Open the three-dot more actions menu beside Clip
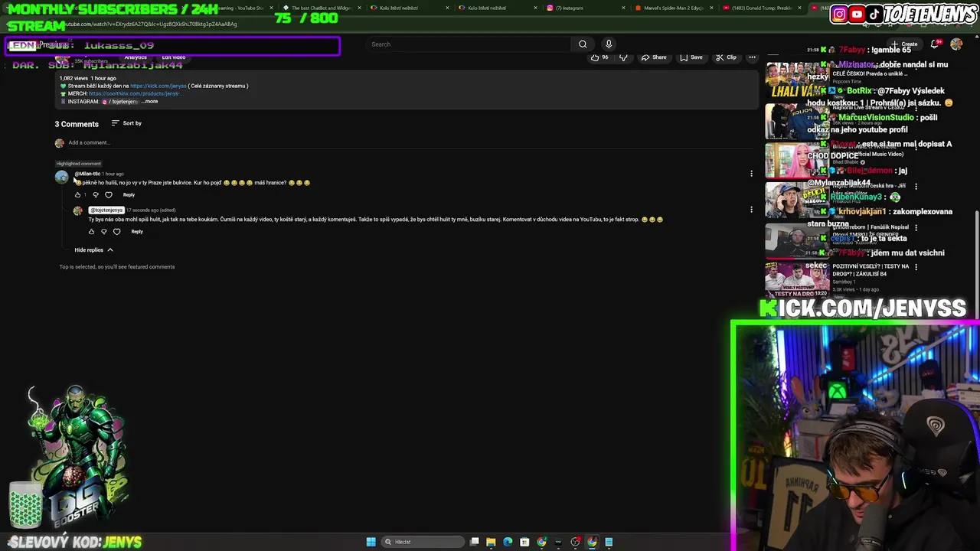This screenshot has width=980, height=551. pos(752,57)
